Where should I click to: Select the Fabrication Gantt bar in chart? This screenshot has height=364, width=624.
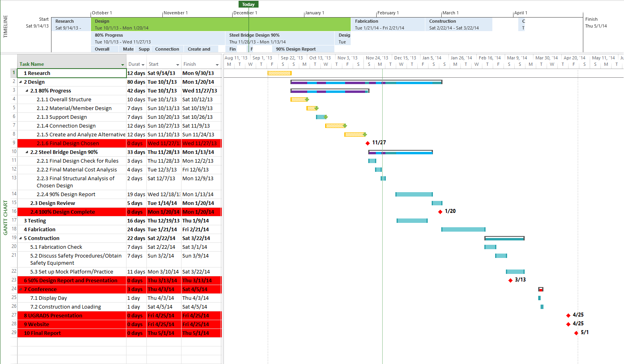[463, 229]
